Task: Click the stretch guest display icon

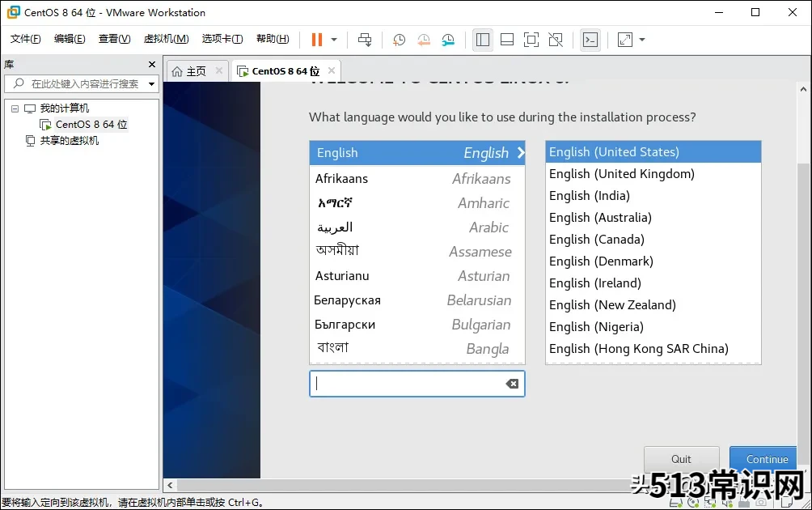Action: [x=625, y=40]
